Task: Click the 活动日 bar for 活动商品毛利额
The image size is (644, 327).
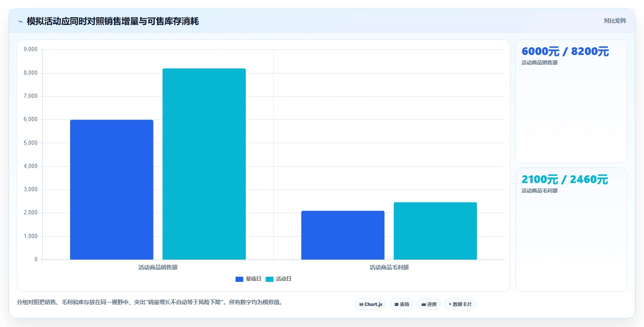Action: (435, 231)
